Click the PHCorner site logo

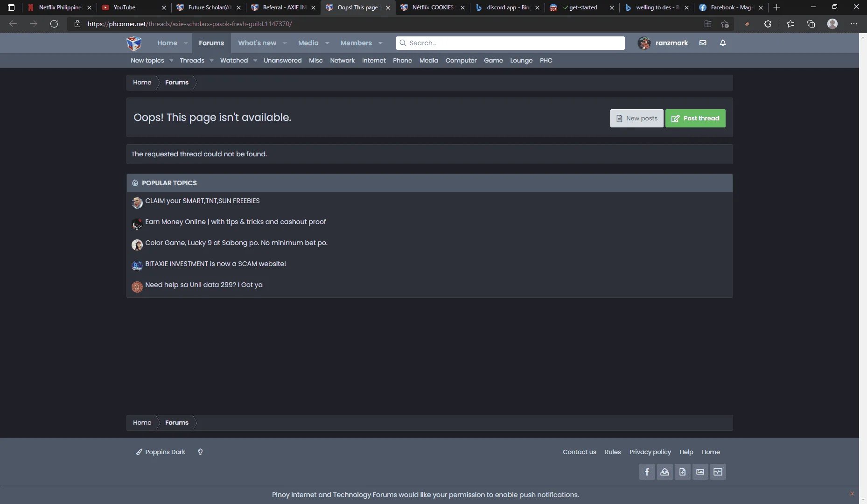pyautogui.click(x=134, y=43)
